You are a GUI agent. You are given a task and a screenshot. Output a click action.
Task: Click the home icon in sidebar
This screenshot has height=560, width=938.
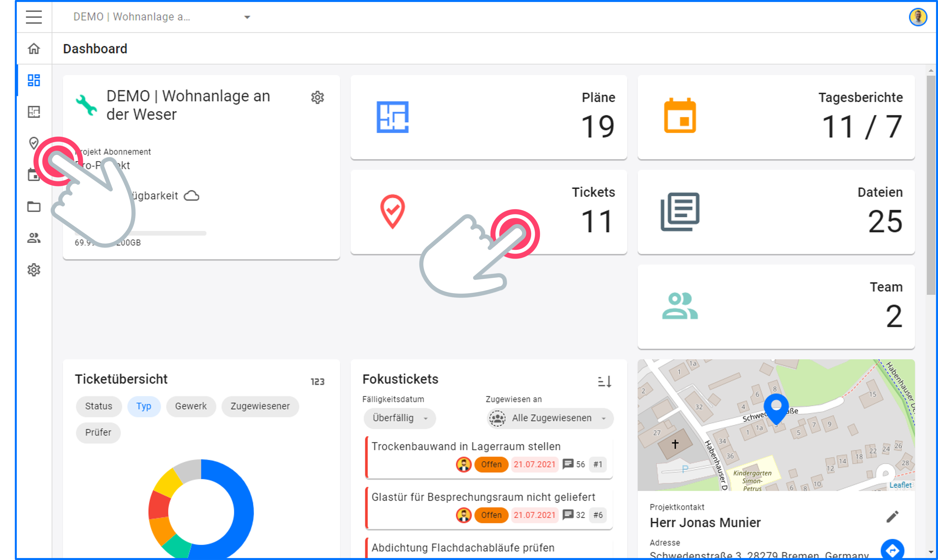[34, 49]
